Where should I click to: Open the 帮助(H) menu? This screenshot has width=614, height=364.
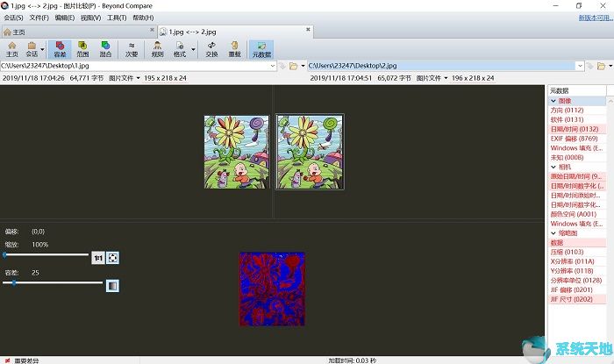(x=143, y=18)
